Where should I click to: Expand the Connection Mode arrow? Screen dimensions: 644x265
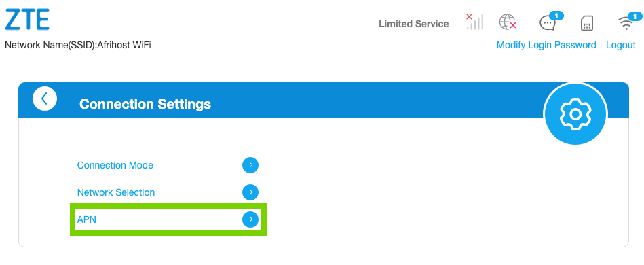(250, 165)
